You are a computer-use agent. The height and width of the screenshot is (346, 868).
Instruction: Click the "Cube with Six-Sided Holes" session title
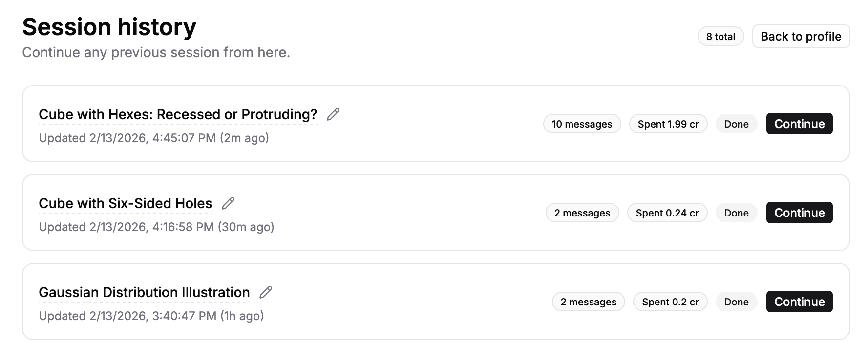point(125,203)
